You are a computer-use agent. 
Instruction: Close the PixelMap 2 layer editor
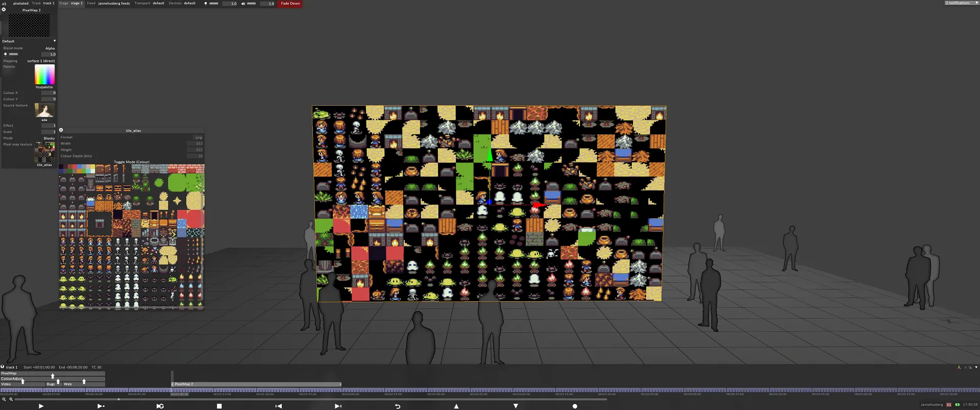click(x=4, y=10)
